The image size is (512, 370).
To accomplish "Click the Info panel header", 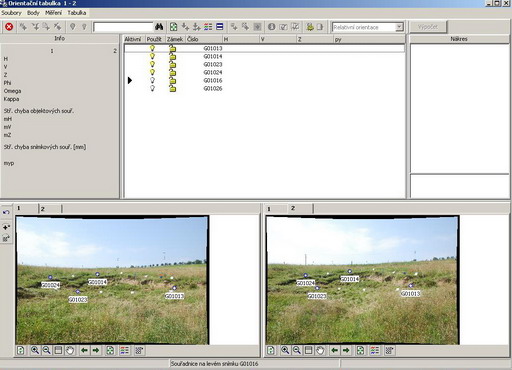I will click(59, 38).
